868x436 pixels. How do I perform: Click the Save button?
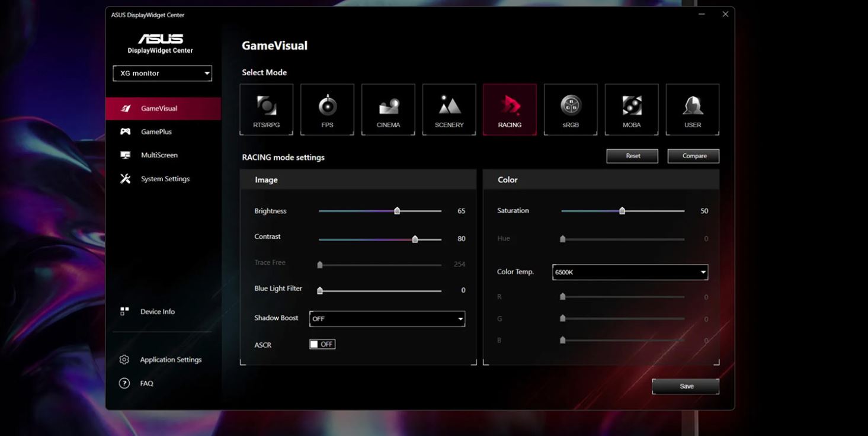point(686,386)
